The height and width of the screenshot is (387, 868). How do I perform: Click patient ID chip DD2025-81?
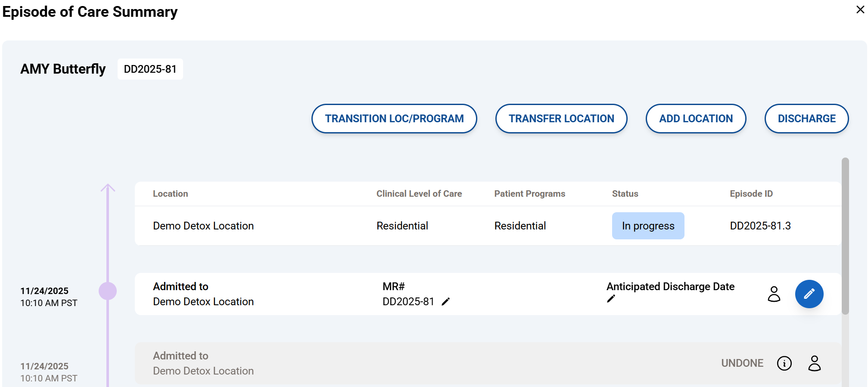(150, 69)
